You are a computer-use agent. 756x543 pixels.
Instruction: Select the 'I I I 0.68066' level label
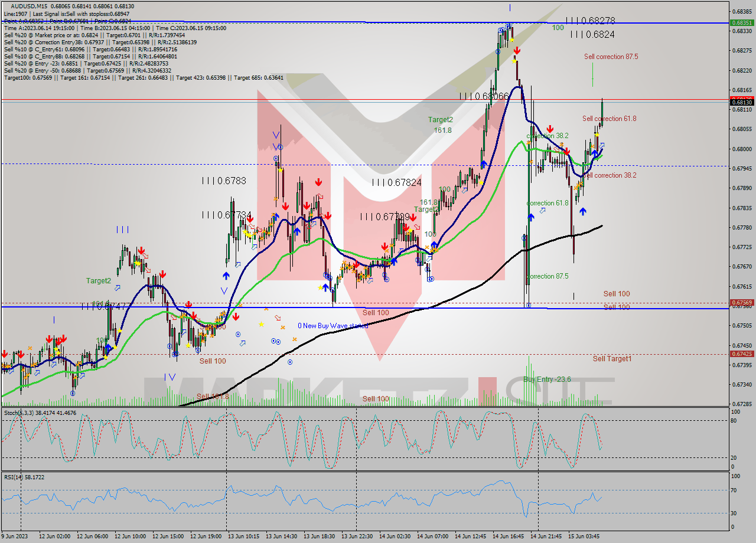coord(484,96)
